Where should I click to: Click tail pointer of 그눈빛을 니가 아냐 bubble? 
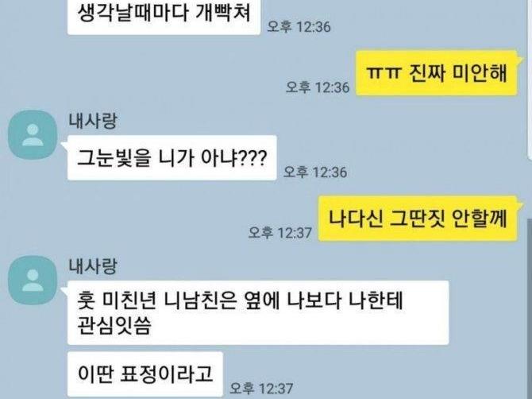[64, 145]
